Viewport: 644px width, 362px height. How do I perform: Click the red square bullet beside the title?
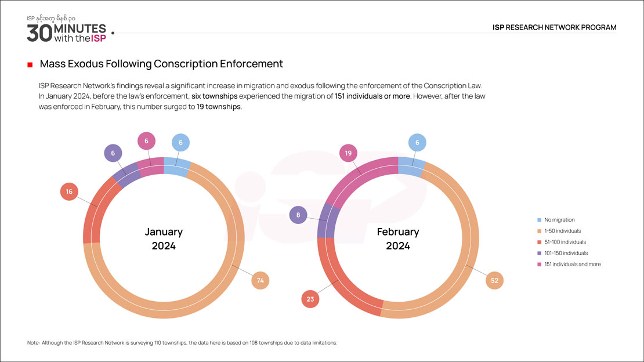30,64
